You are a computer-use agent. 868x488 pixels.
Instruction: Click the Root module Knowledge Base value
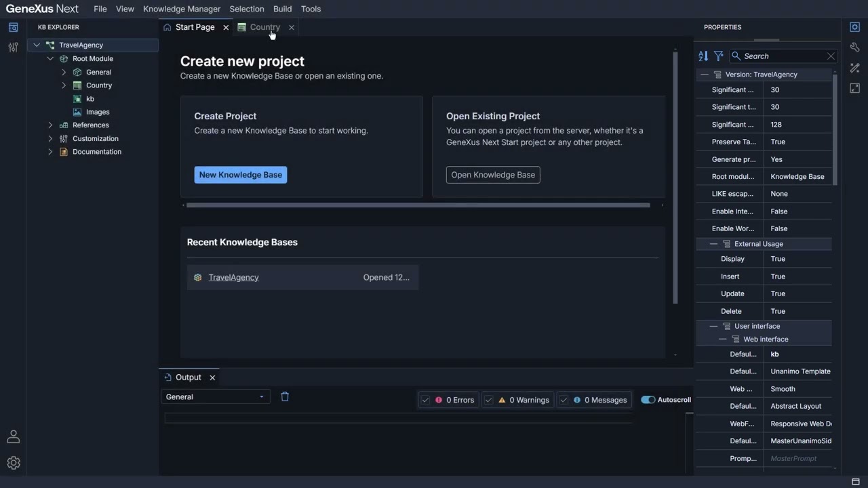tap(797, 177)
